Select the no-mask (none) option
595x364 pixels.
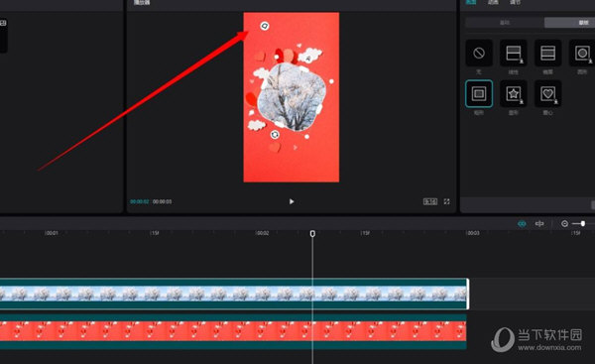tap(479, 53)
